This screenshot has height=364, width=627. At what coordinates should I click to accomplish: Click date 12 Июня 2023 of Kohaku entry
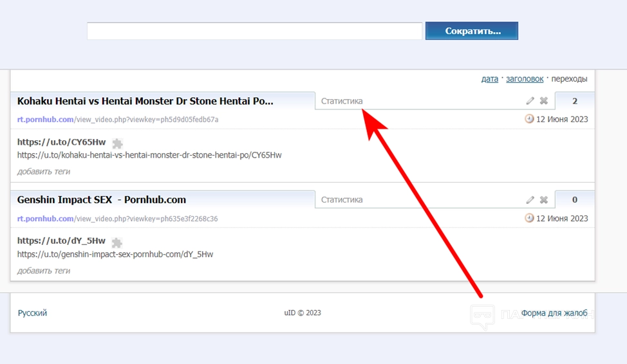click(562, 119)
